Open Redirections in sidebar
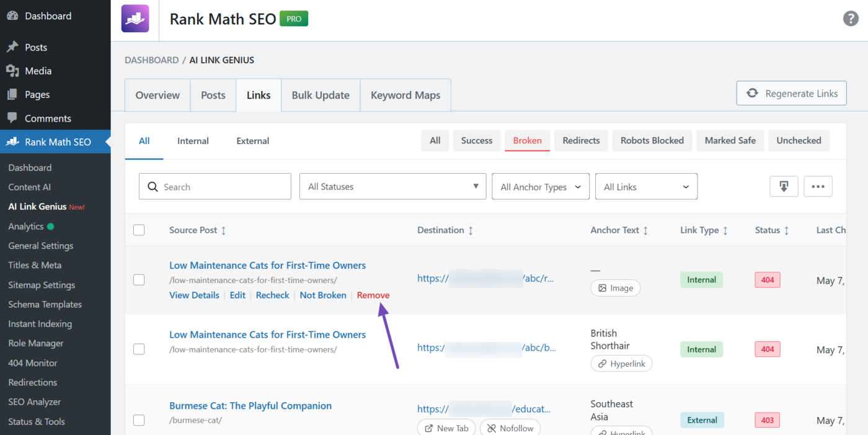Screen dimensions: 868x435 [32, 382]
